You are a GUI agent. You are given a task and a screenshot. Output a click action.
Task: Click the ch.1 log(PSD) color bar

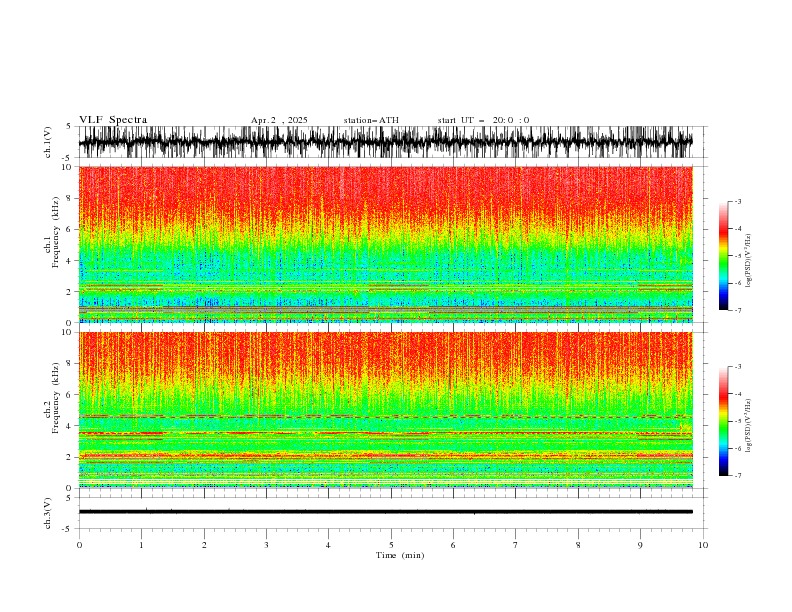point(723,256)
